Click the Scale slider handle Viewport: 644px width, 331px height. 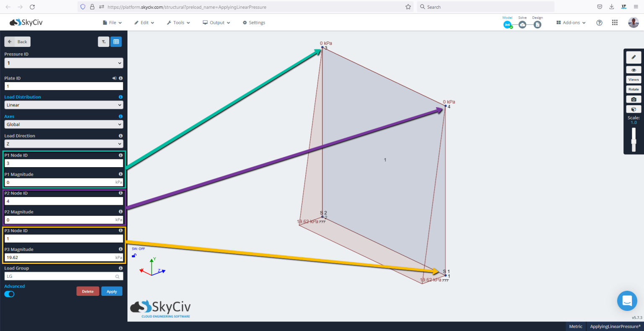pyautogui.click(x=634, y=142)
